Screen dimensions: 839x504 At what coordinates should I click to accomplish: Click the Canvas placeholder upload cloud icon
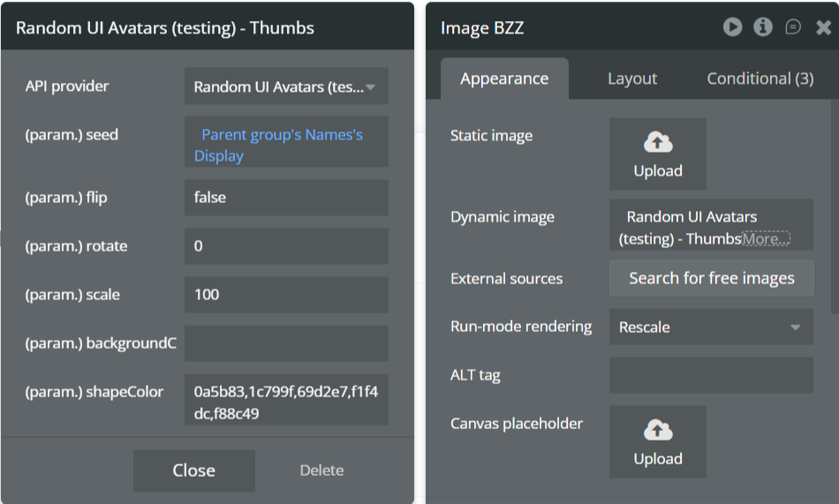pyautogui.click(x=658, y=431)
